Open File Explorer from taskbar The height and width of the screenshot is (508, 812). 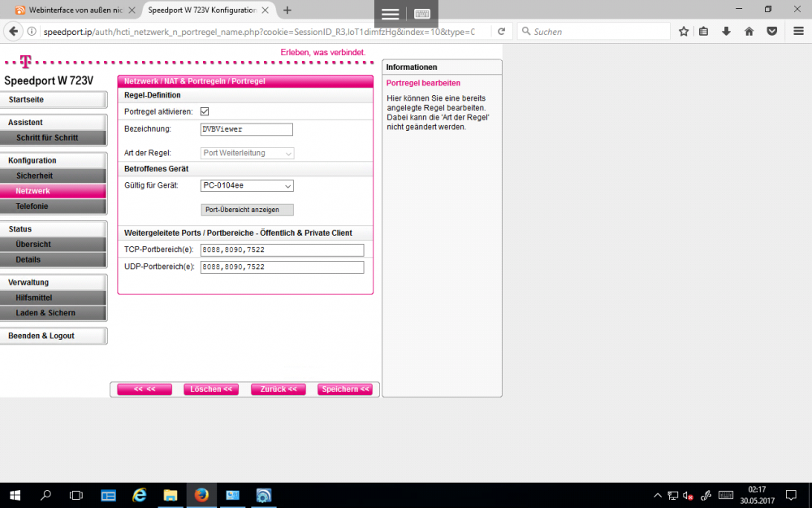pyautogui.click(x=171, y=496)
